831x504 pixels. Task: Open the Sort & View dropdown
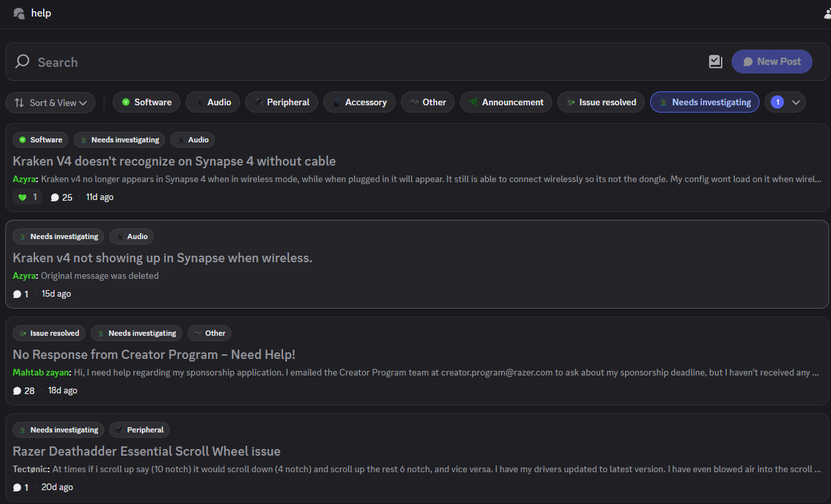pos(50,103)
